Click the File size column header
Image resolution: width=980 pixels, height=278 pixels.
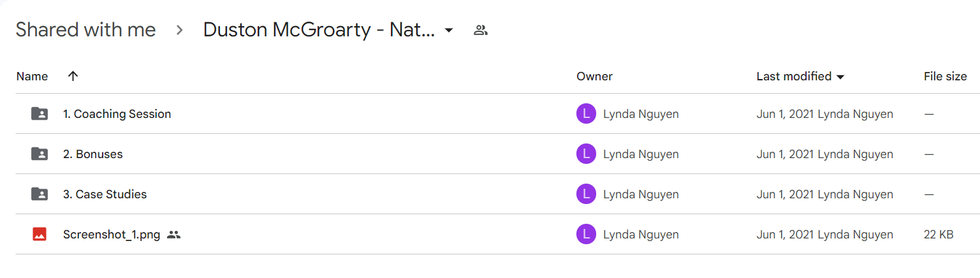(945, 77)
